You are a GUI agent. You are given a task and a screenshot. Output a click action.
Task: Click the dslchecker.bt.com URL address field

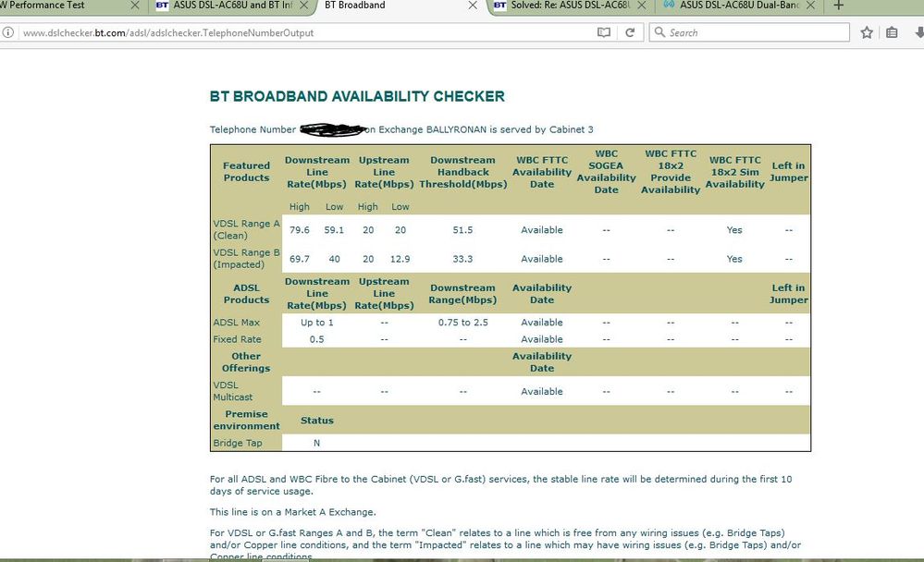[306, 32]
